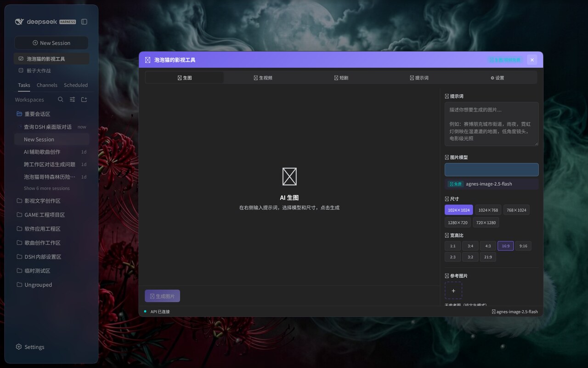This screenshot has height=368, width=588.
Task: Select the agnes-image-2.5-flash free model
Action: coord(492,184)
